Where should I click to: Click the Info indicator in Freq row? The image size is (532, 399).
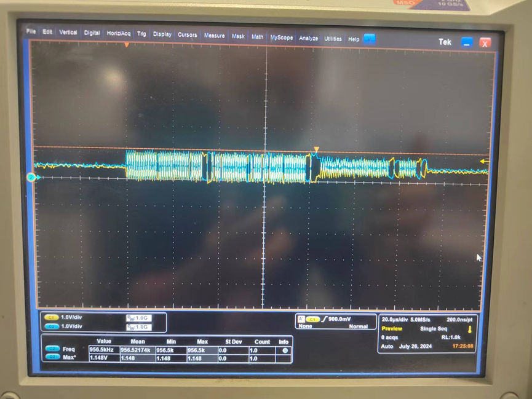[285, 350]
